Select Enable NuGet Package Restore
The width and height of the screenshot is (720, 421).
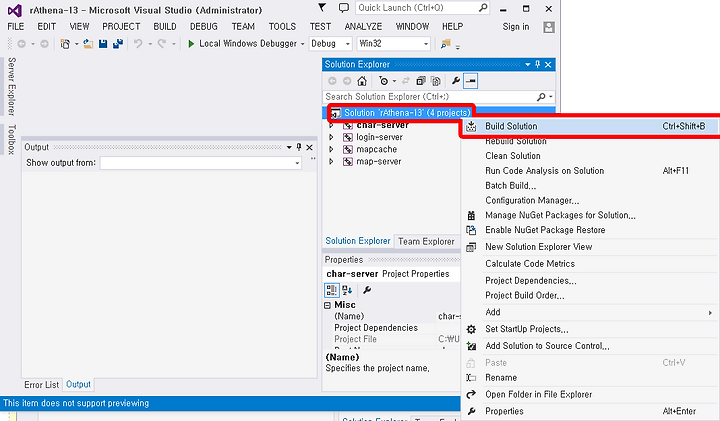click(590, 230)
